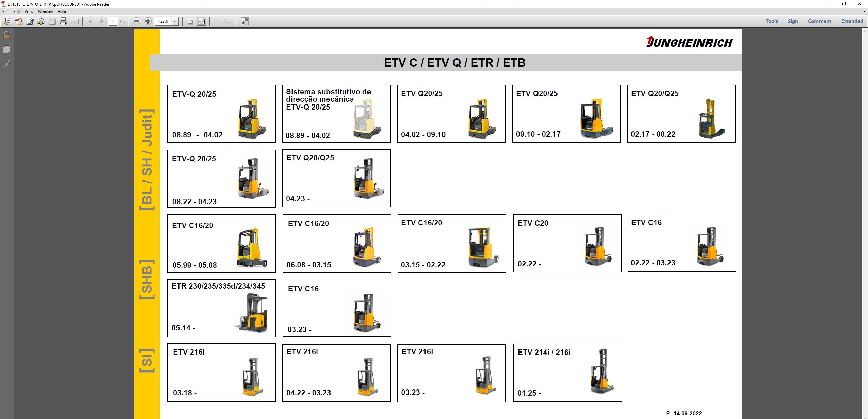Select the page number input field

point(113,21)
